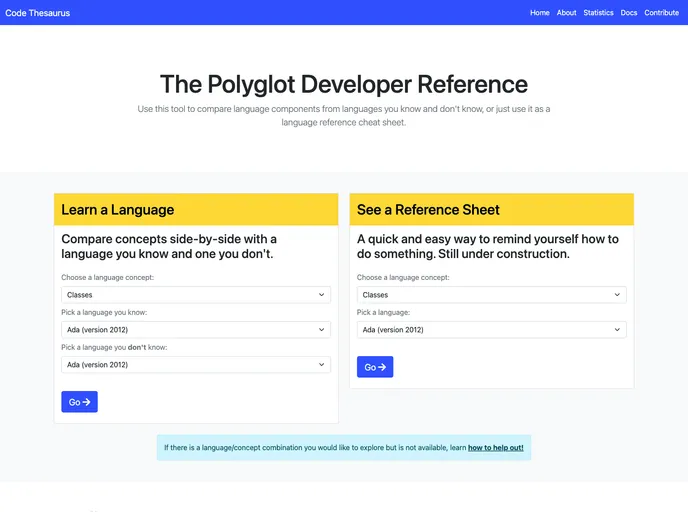Go to the Home nav item

click(539, 13)
